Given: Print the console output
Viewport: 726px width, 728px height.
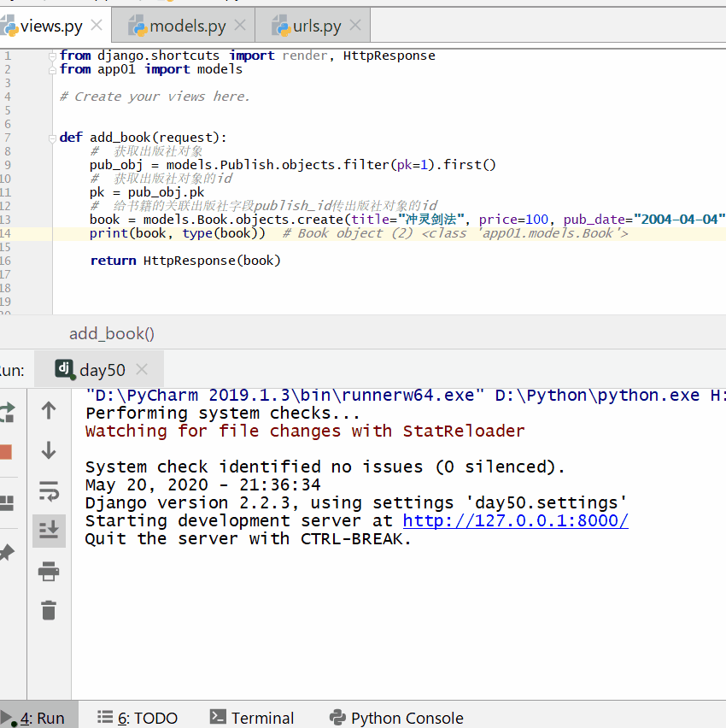Looking at the screenshot, I should 49,571.
